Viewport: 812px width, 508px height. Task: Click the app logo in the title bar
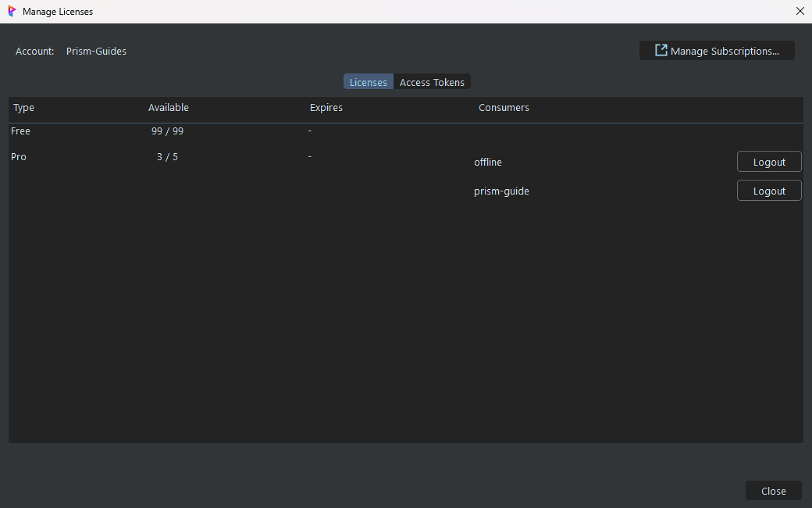12,12
